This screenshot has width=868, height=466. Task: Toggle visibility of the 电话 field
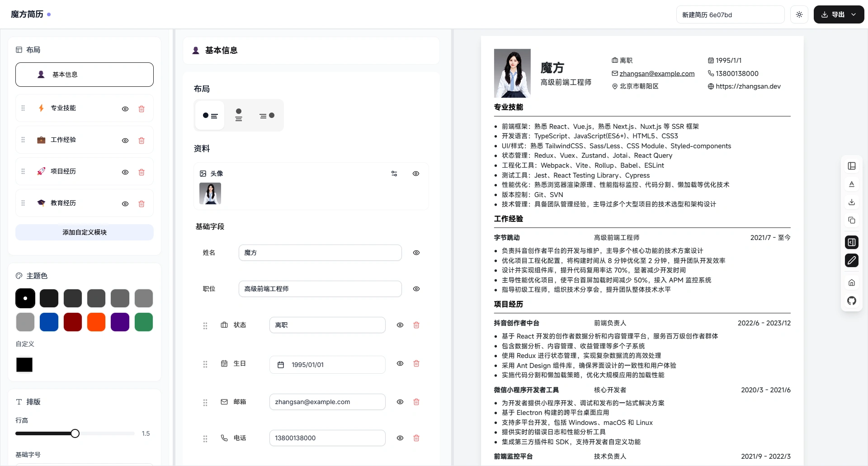tap(400, 438)
